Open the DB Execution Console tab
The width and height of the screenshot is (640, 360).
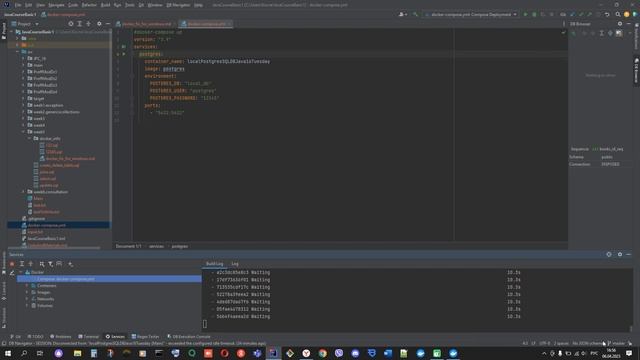point(189,337)
